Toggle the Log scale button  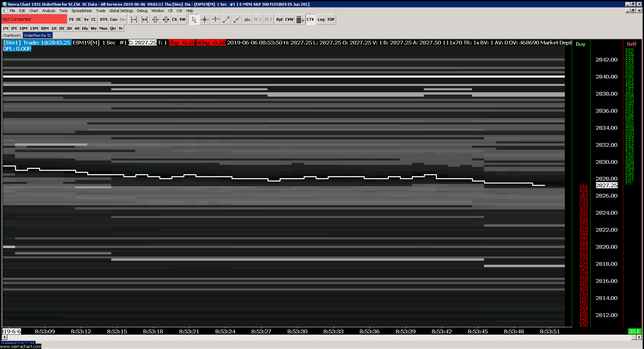coord(321,19)
